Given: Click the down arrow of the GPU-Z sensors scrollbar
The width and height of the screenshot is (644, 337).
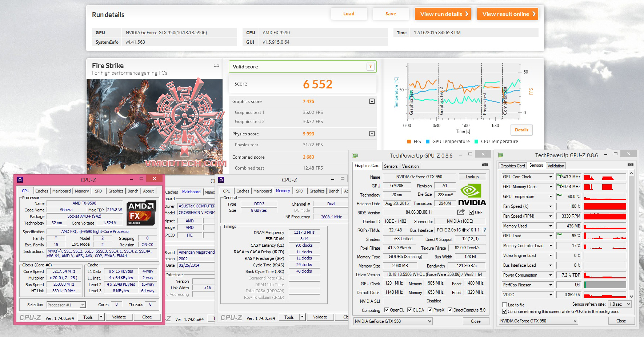Looking at the screenshot, I should pyautogui.click(x=631, y=297).
